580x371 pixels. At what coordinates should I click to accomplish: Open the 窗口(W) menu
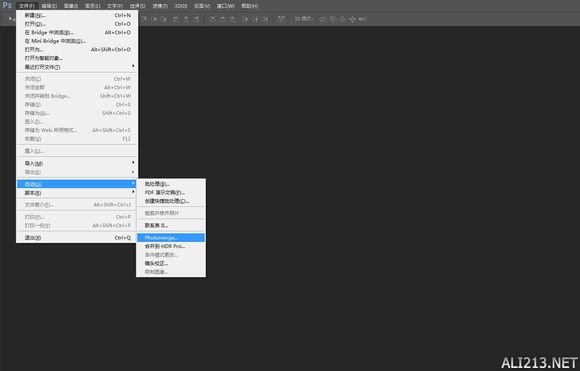(225, 6)
